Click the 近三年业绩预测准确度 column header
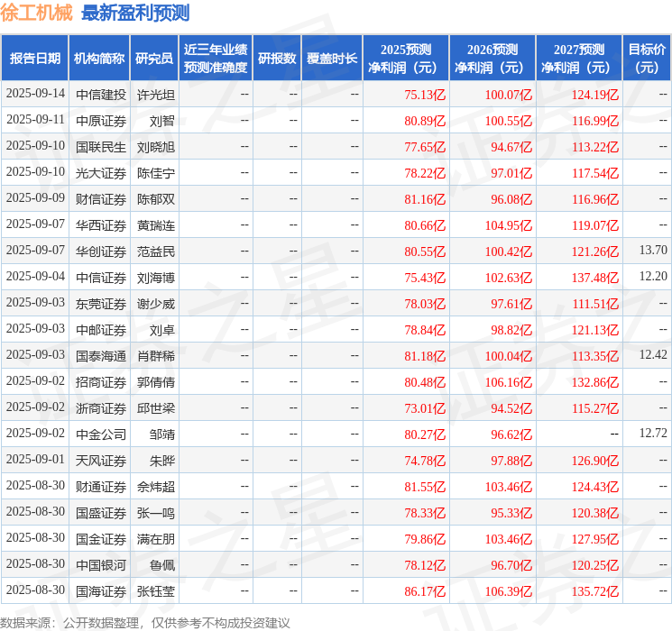 point(216,59)
